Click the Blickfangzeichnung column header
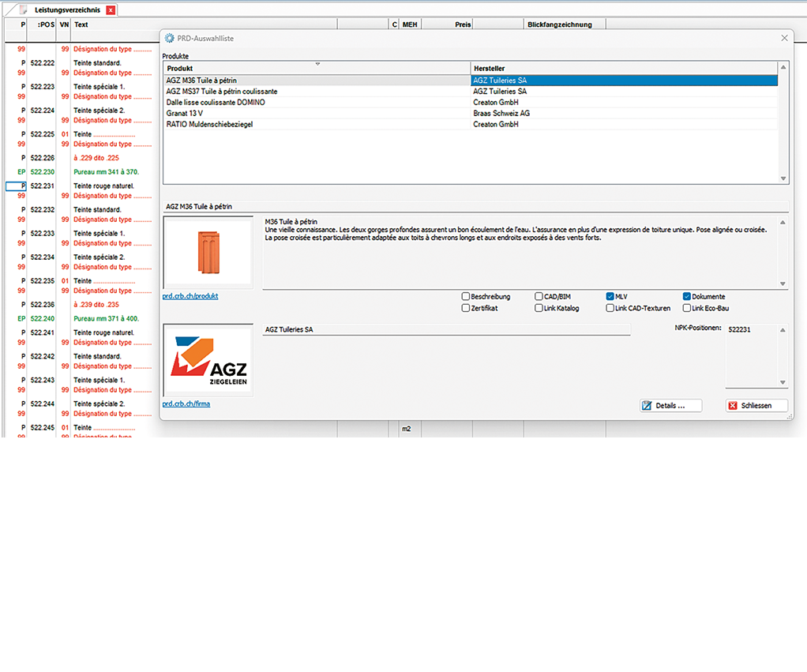The image size is (807, 672). (x=559, y=24)
